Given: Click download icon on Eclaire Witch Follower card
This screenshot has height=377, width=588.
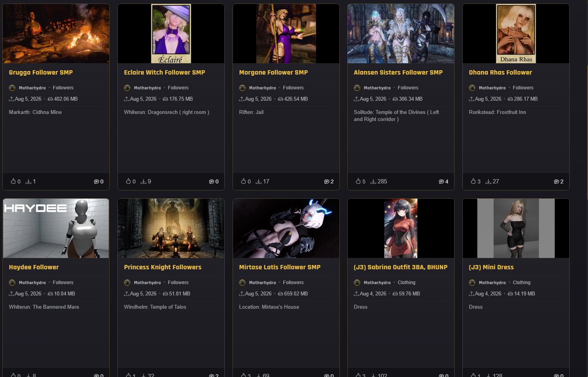Looking at the screenshot, I should click(144, 181).
